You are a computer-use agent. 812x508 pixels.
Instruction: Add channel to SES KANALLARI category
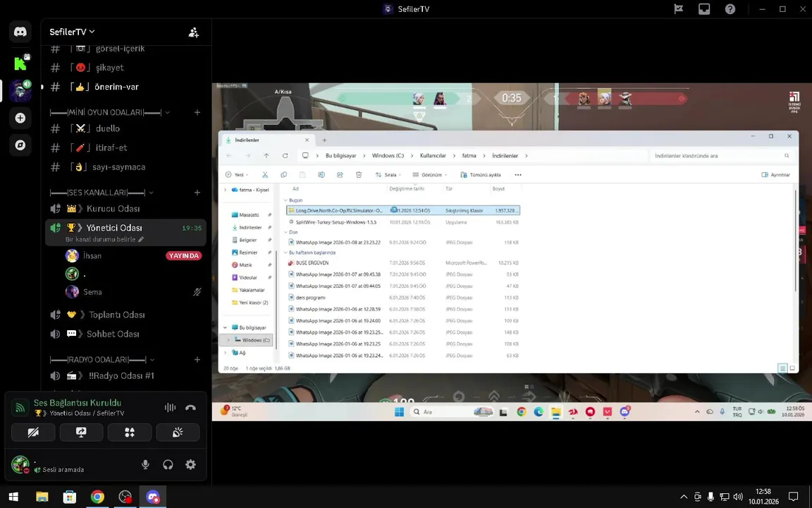coord(197,193)
